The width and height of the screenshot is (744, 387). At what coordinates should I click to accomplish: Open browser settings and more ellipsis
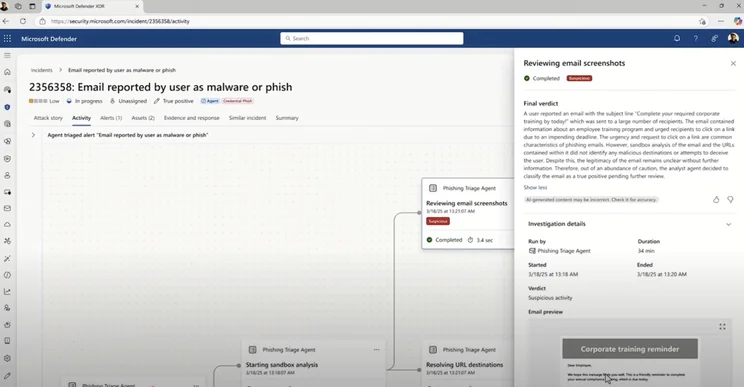pyautogui.click(x=721, y=21)
